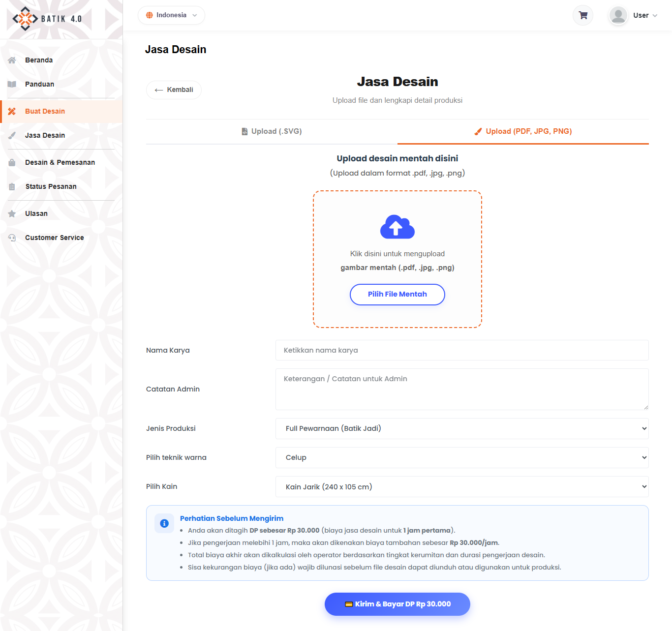This screenshot has width=672, height=631.
Task: Click Kirim & Bayar DP Rp 30.000
Action: click(x=397, y=604)
